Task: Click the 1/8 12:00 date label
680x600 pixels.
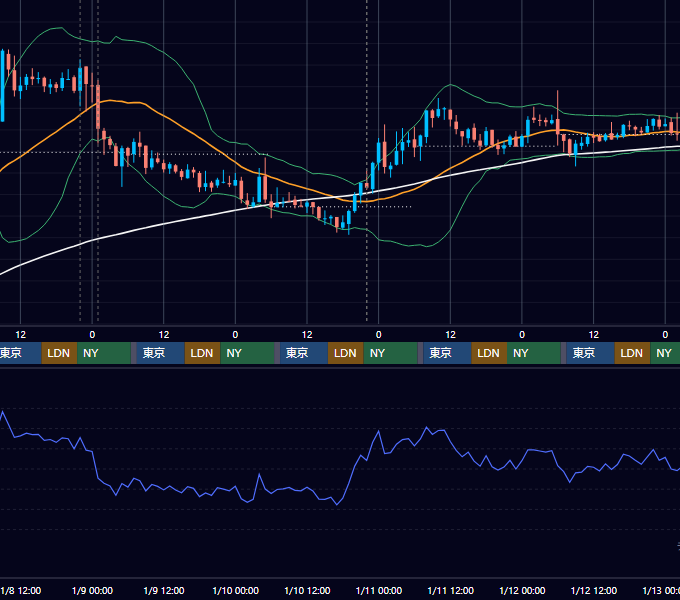Action: [x=21, y=590]
